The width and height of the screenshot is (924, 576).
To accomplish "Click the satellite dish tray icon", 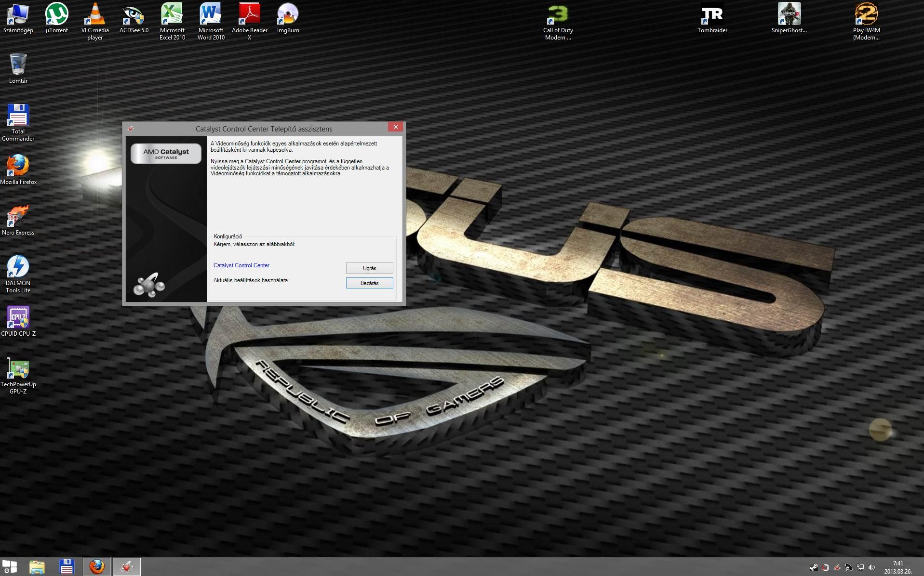I will click(849, 567).
